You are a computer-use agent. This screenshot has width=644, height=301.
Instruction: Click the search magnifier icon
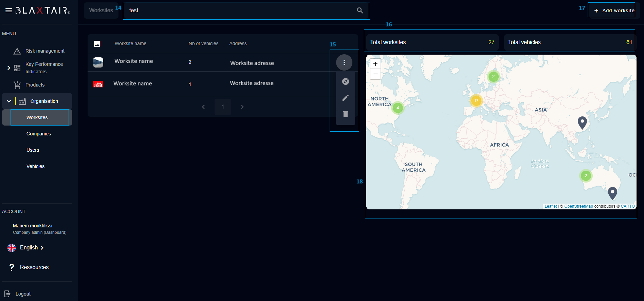click(x=360, y=11)
